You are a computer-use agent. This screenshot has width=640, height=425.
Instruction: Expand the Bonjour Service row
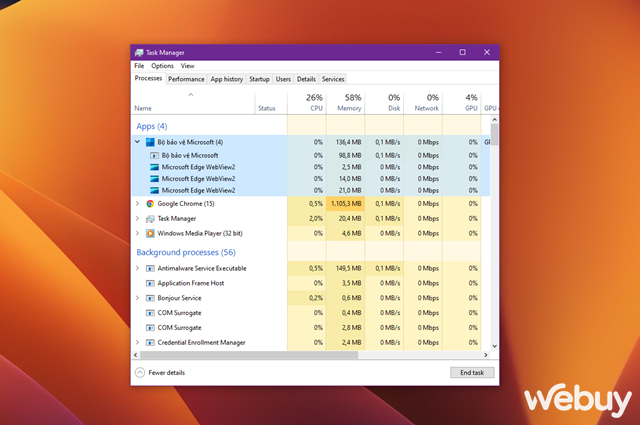click(x=138, y=298)
